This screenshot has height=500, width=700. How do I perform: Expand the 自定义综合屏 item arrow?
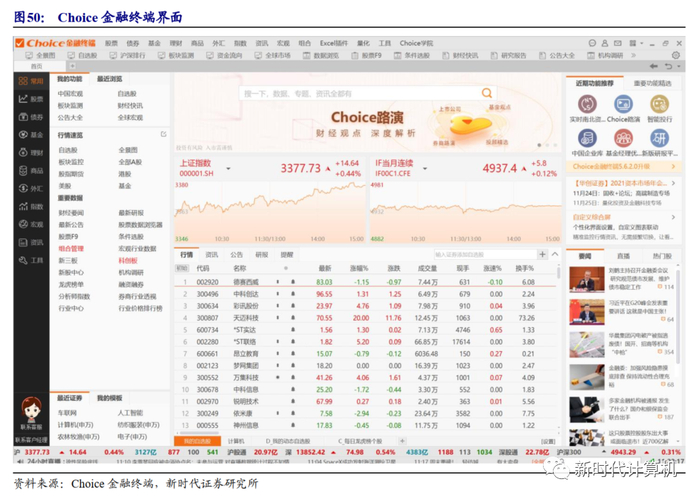click(674, 217)
